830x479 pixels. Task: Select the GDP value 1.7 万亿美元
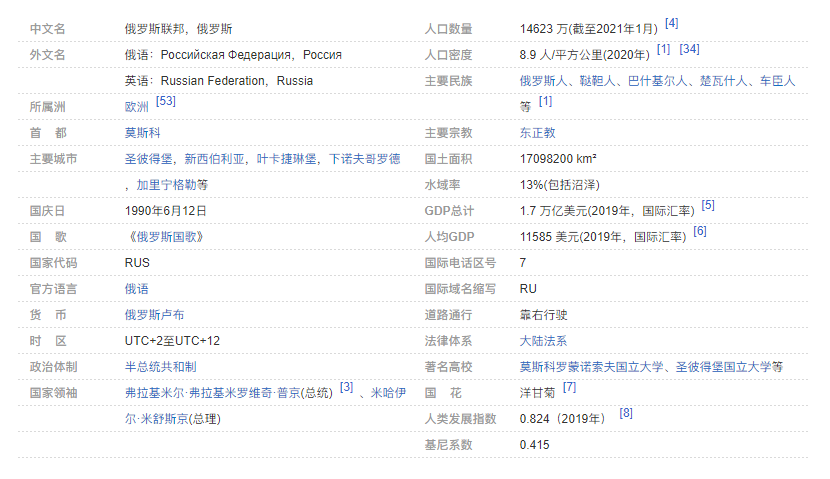(553, 211)
